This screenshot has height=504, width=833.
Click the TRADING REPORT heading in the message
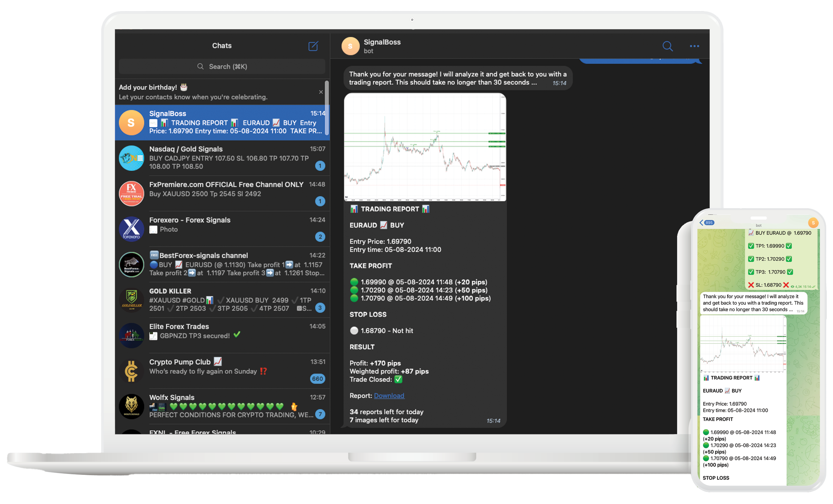(x=389, y=209)
